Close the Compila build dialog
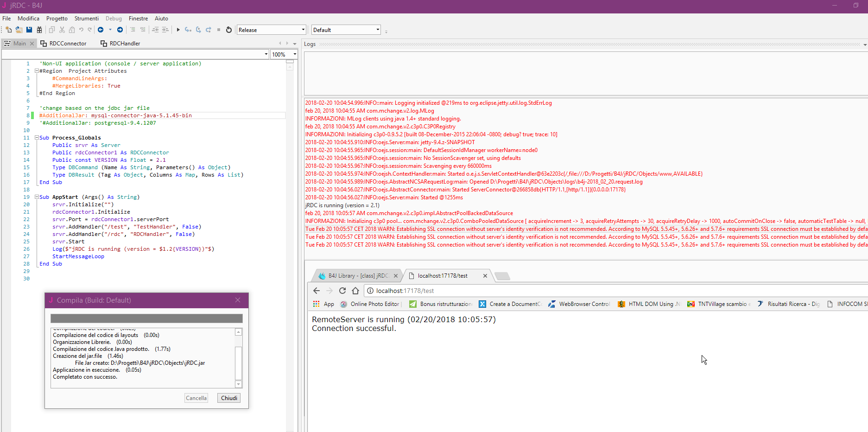 coord(238,300)
